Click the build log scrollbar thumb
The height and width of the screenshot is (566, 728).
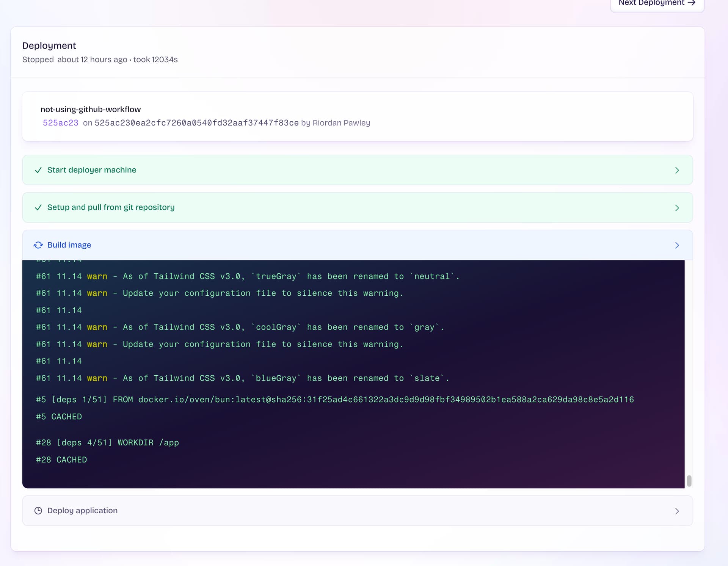689,481
